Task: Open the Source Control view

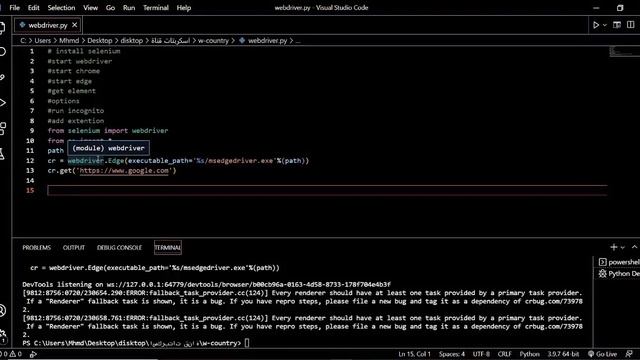Action: coord(2,77)
